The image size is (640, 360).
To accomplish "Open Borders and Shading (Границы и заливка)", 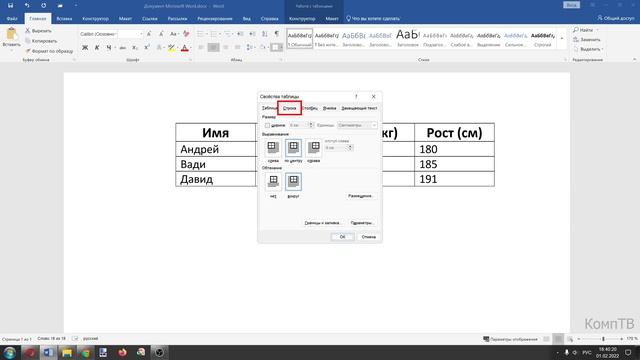I will pyautogui.click(x=322, y=223).
